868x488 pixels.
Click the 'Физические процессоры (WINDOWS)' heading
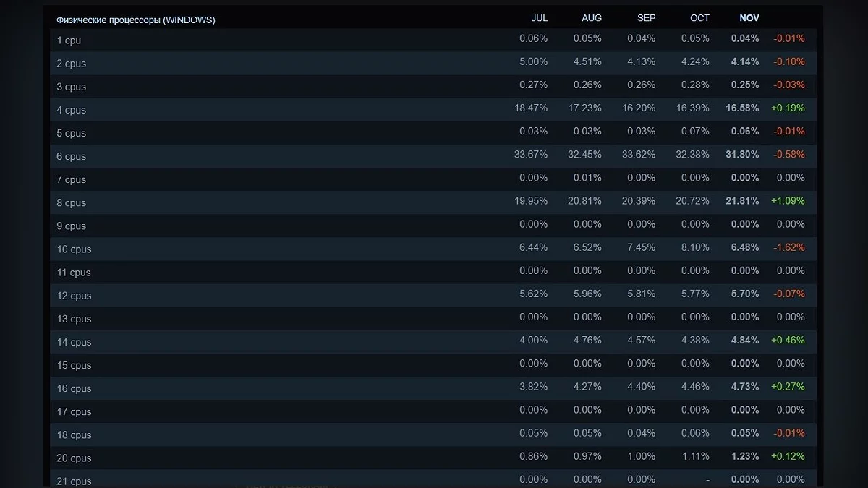point(135,20)
